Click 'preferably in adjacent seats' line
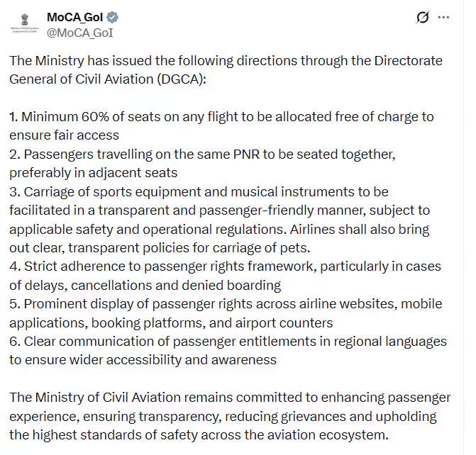This screenshot has width=476, height=455. 93,172
